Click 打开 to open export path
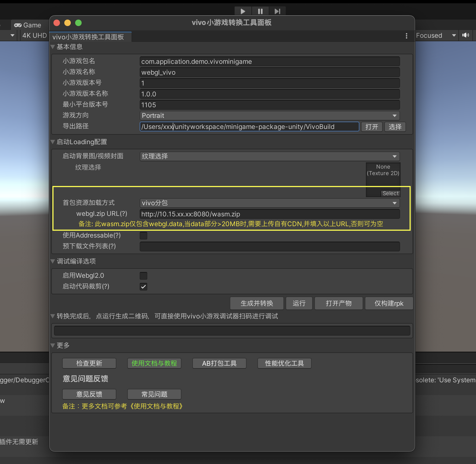 (x=372, y=127)
